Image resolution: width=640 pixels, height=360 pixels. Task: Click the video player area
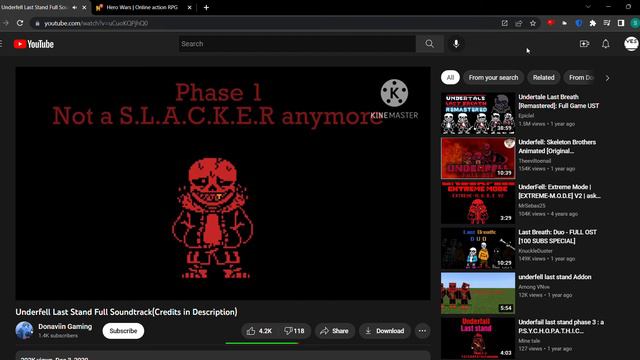223,183
